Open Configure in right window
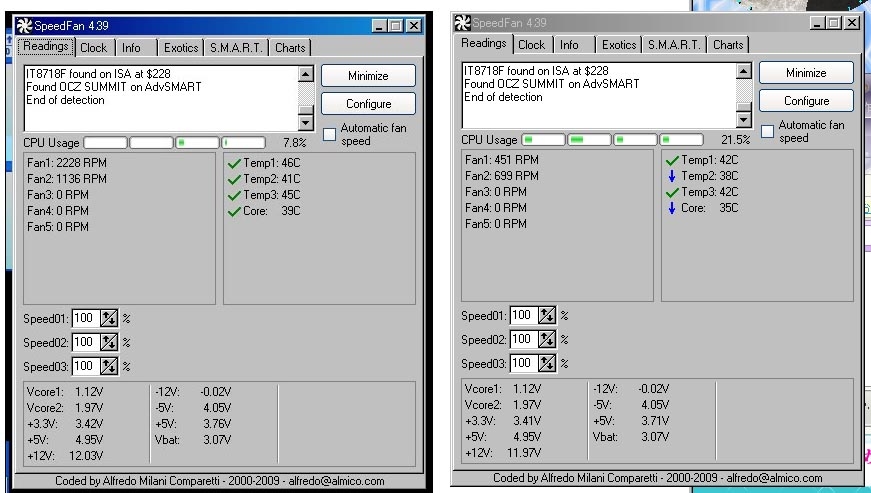The height and width of the screenshot is (493, 871). [x=806, y=101]
